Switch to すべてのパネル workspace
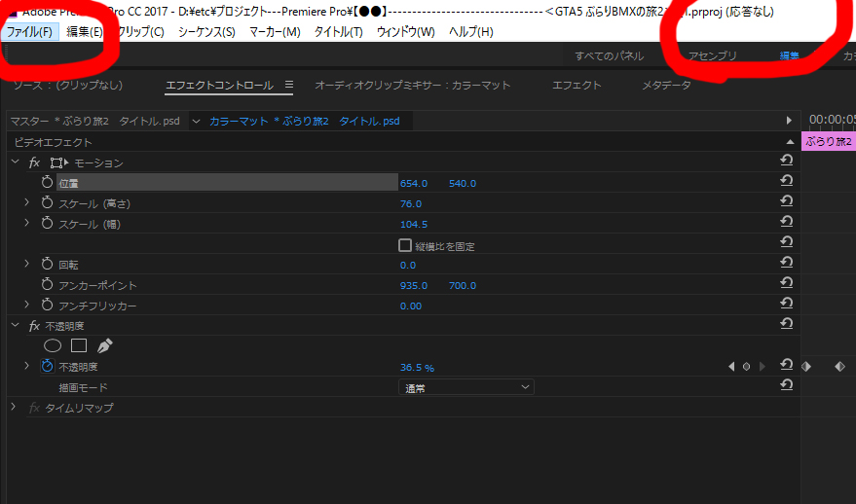The image size is (856, 504). tap(610, 55)
